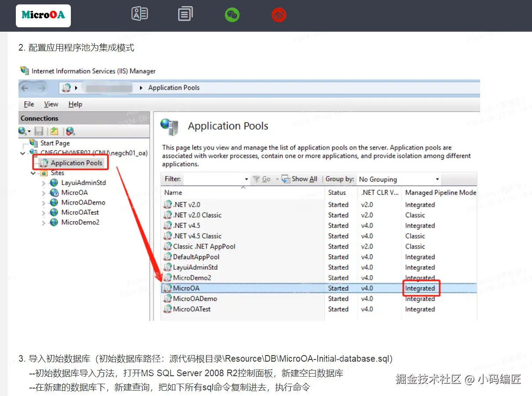Expand the MicroOA site node
This screenshot has width=532, height=396.
pyautogui.click(x=44, y=193)
